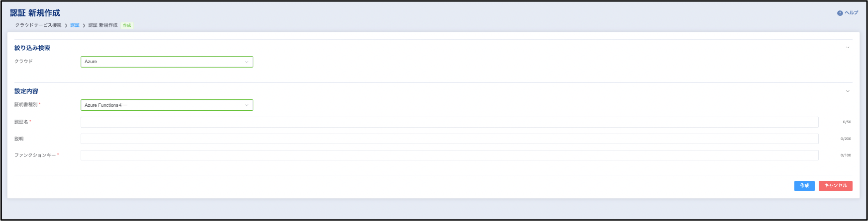The image size is (868, 221).
Task: Focus the 認証名 text field
Action: pyautogui.click(x=449, y=122)
